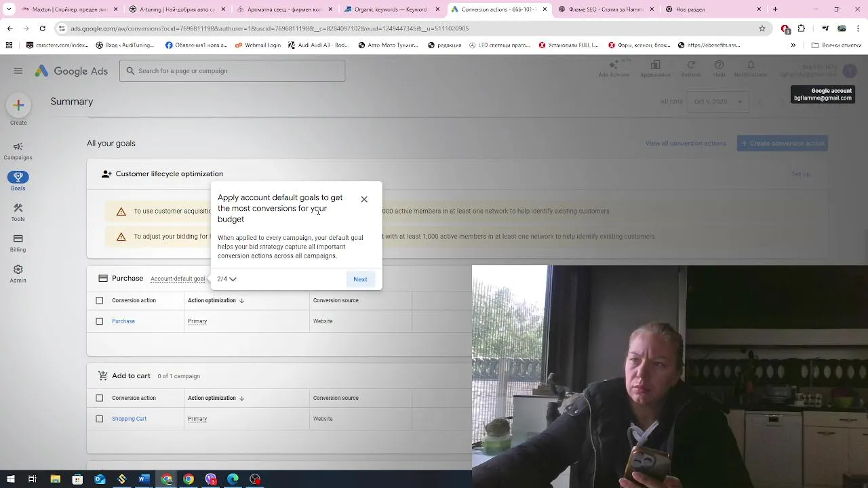Open the Google Ads hamburger menu
The image size is (868, 488).
[18, 70]
